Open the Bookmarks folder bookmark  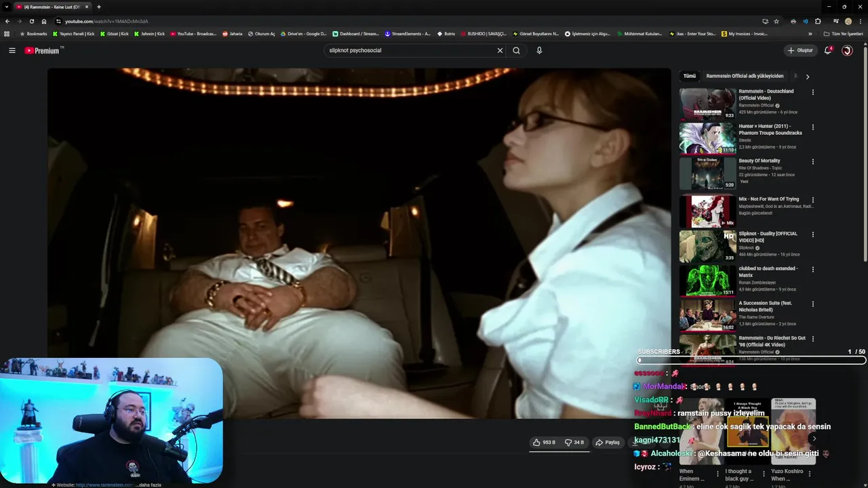[33, 33]
